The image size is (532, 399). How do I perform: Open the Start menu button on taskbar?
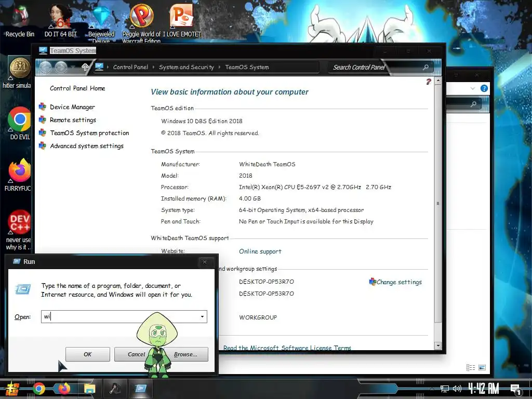click(12, 389)
